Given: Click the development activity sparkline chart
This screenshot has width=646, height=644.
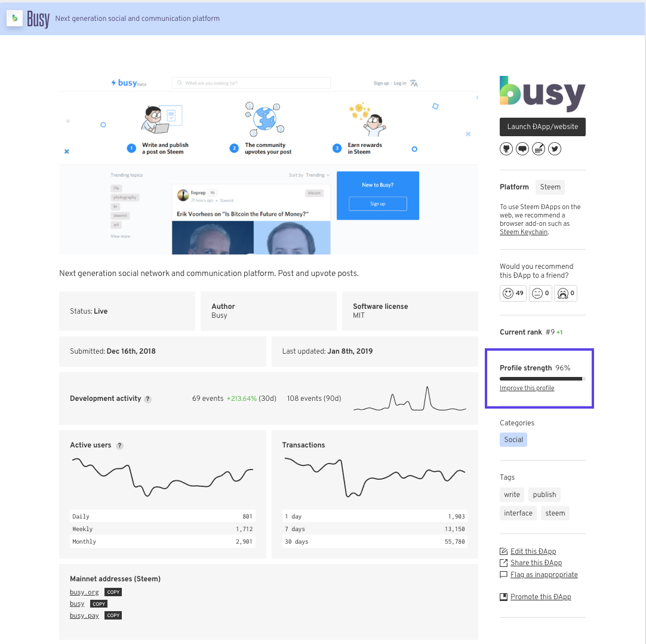Looking at the screenshot, I should [410, 398].
